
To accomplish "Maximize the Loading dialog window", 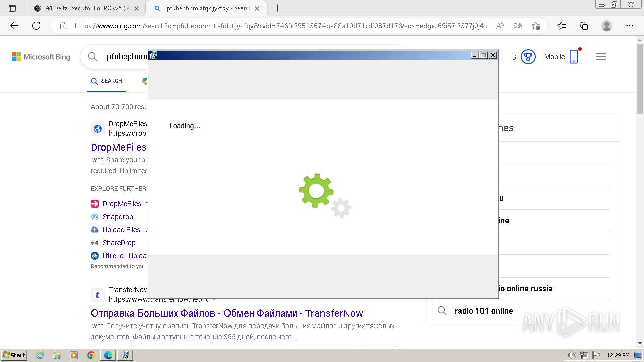I will click(484, 55).
